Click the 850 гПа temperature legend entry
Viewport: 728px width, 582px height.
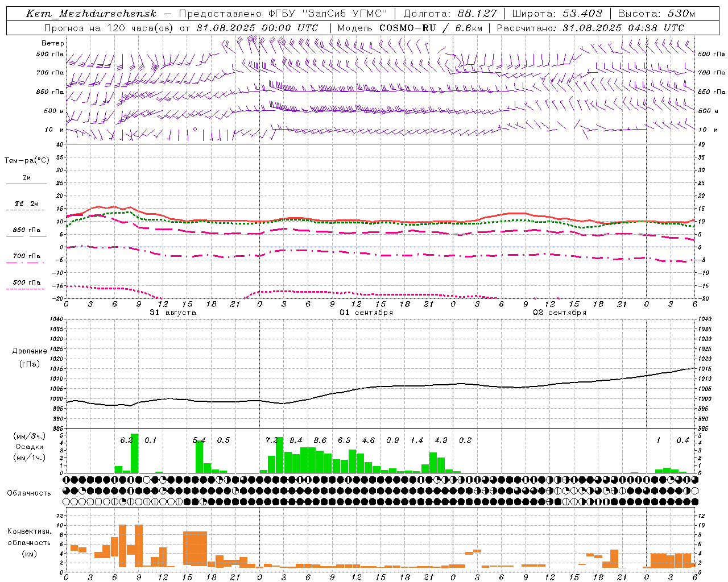pos(27,230)
